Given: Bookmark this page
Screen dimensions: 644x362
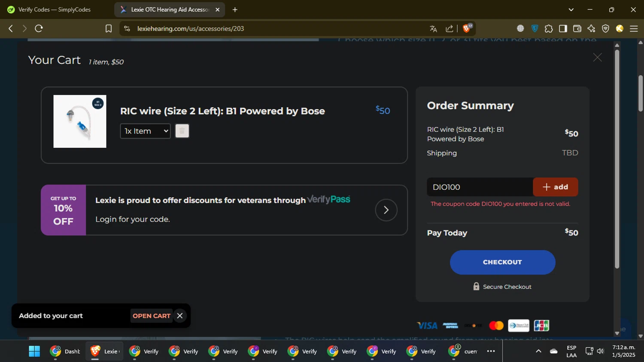Looking at the screenshot, I should [x=109, y=28].
